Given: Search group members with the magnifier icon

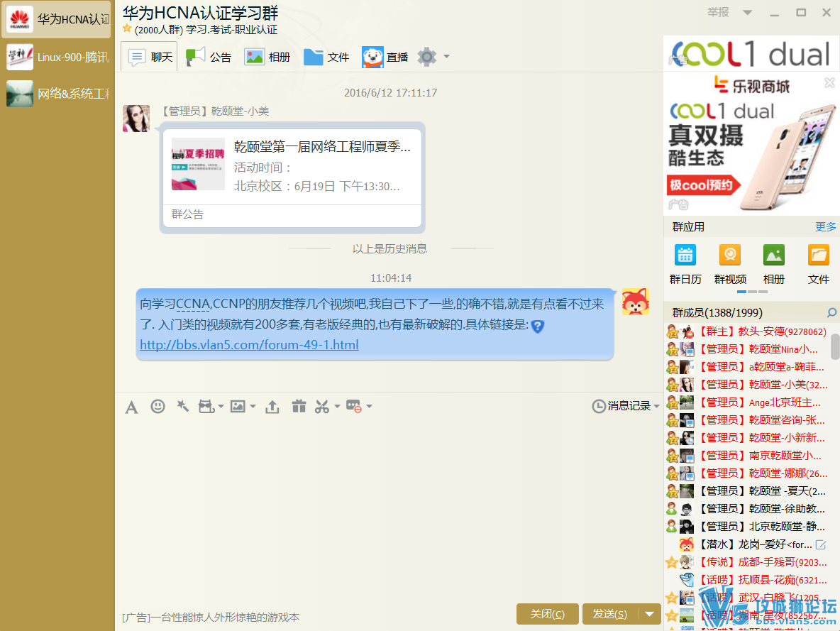Looking at the screenshot, I should (831, 312).
